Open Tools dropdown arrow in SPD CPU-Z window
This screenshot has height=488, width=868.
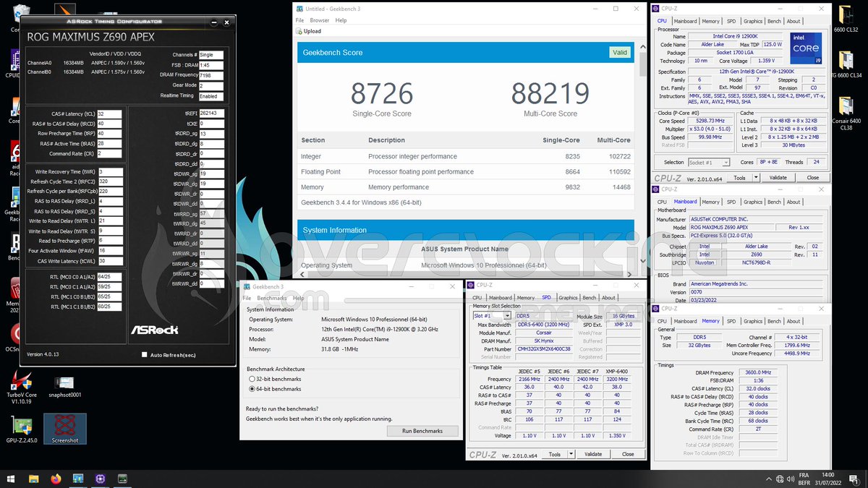tap(571, 454)
